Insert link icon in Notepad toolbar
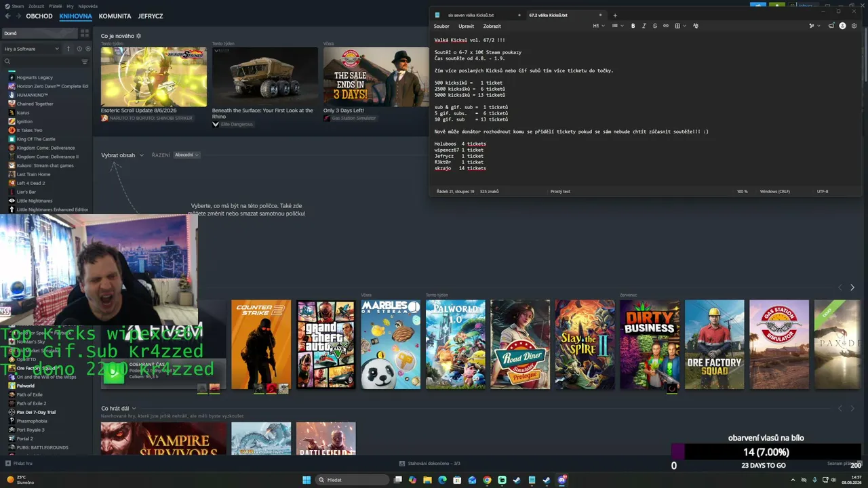Screen dimensions: 868x488 666,26
